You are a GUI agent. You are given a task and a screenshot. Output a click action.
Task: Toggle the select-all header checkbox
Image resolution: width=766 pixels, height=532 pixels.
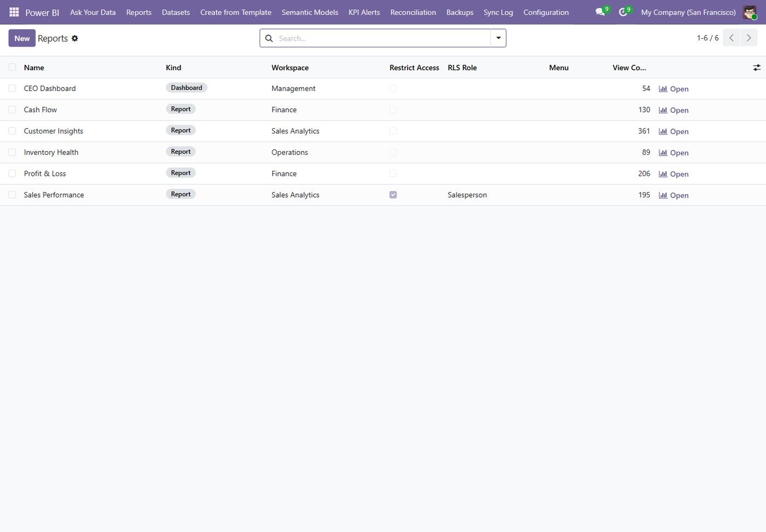pyautogui.click(x=12, y=67)
